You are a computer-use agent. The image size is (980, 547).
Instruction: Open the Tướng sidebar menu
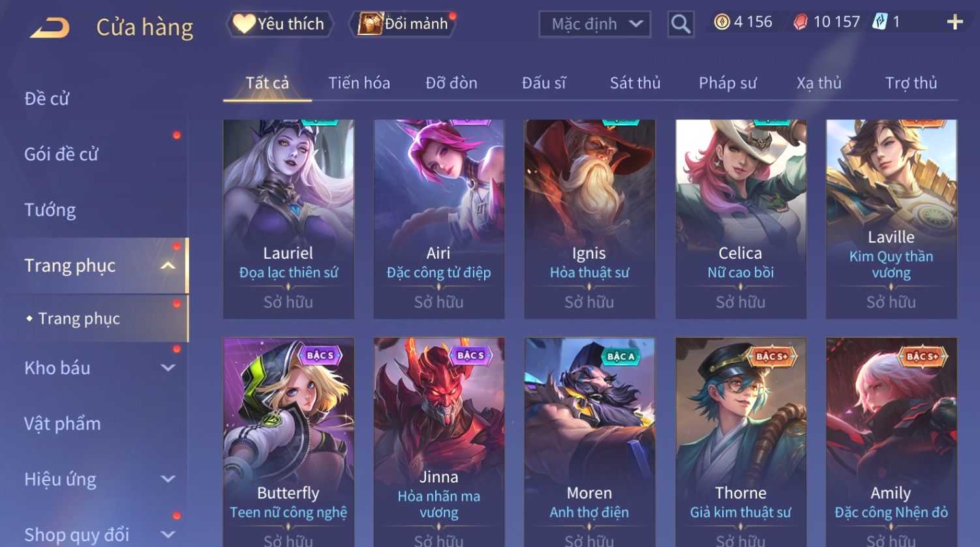50,210
